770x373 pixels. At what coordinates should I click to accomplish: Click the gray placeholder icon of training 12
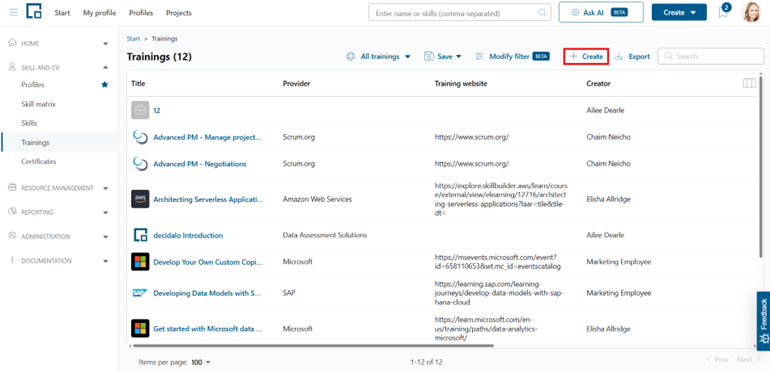(140, 110)
